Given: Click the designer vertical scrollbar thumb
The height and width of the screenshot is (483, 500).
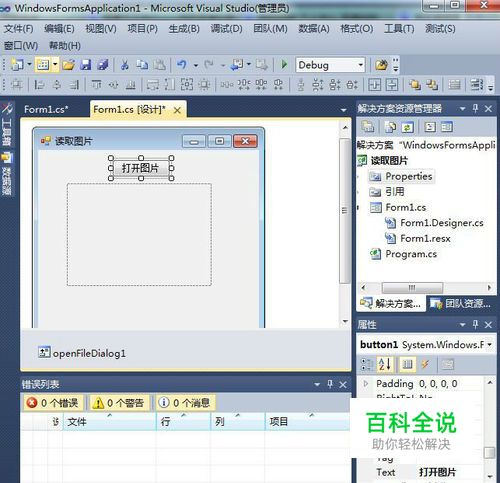Looking at the screenshot, I should pyautogui.click(x=345, y=211).
